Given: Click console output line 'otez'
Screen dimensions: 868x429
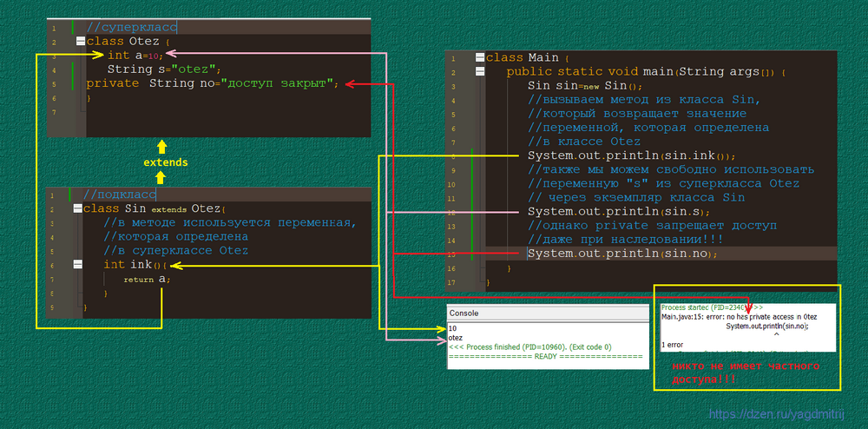Looking at the screenshot, I should tap(456, 338).
